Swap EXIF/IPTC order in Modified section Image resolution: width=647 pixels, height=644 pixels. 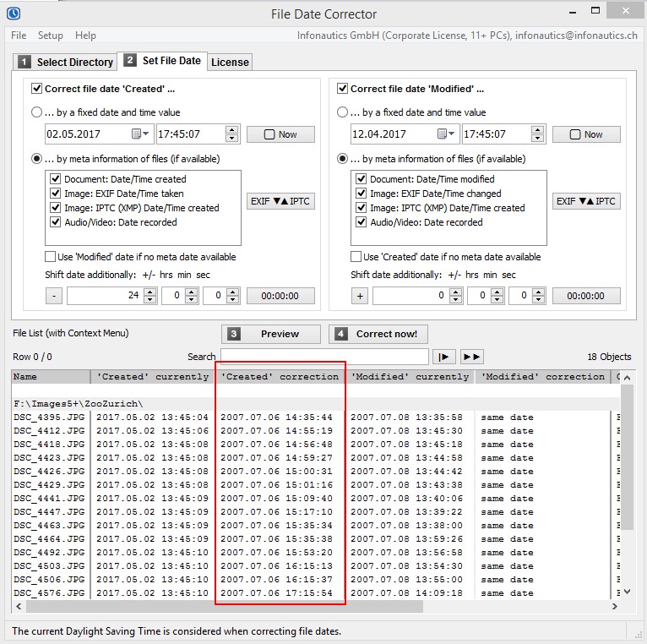(x=586, y=201)
